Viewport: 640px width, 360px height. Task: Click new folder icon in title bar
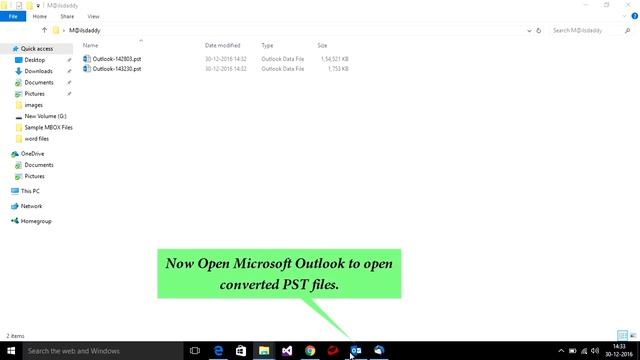coord(29,6)
